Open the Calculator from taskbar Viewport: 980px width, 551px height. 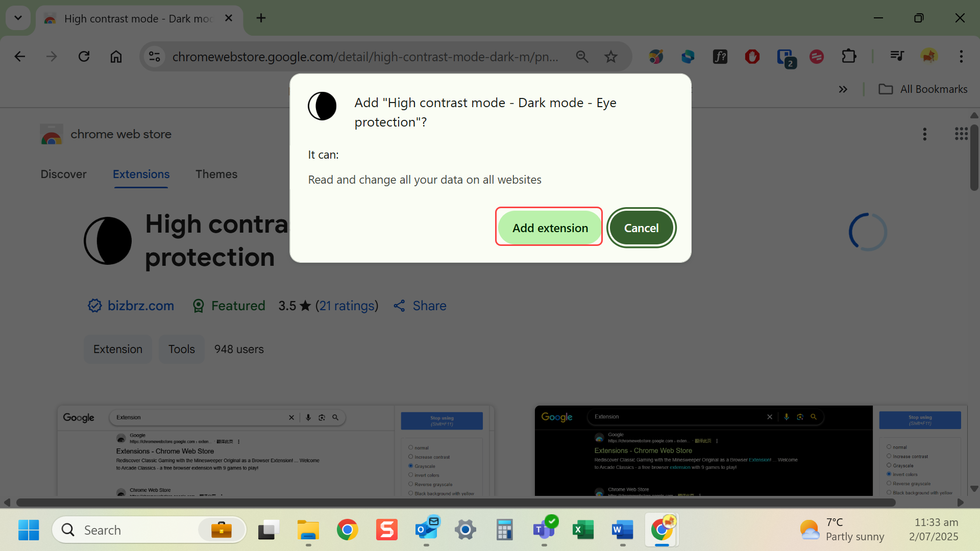point(504,530)
